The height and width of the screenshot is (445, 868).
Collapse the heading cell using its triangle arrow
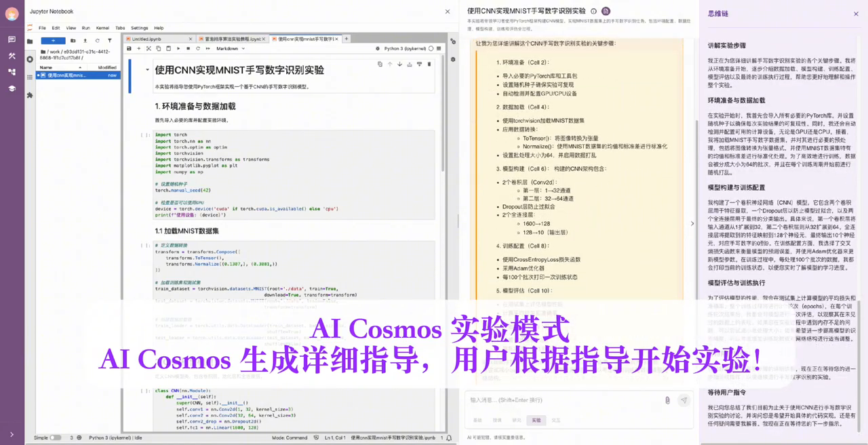tap(147, 70)
